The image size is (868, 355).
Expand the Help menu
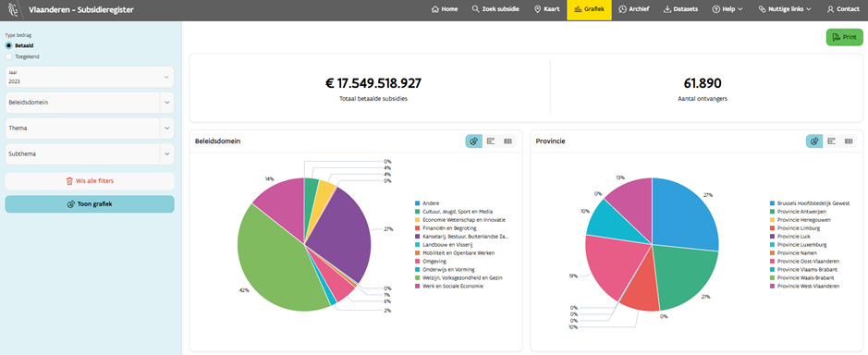[x=727, y=9]
